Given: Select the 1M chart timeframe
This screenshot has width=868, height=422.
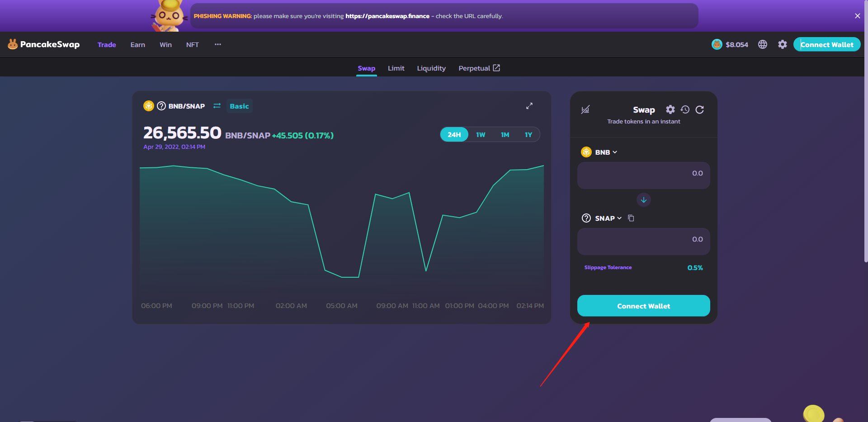Looking at the screenshot, I should [505, 135].
